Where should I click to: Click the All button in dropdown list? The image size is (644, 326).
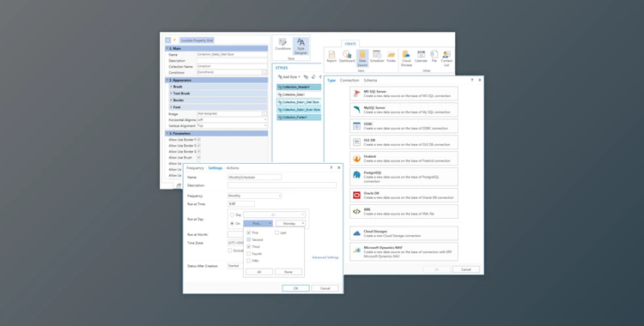tap(259, 272)
